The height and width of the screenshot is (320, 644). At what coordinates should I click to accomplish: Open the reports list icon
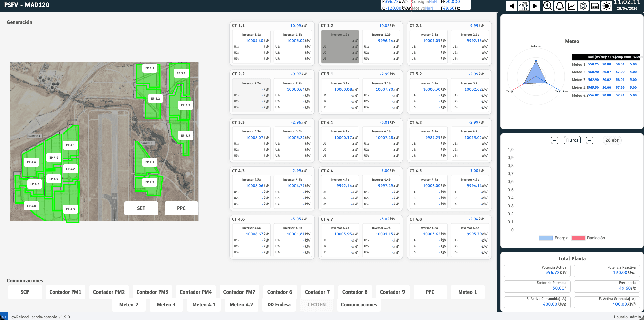pos(595,6)
